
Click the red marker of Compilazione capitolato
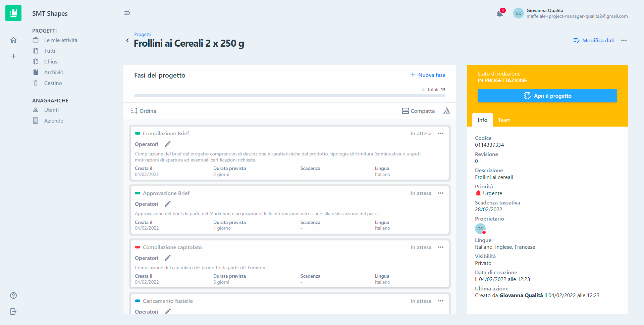click(138, 247)
